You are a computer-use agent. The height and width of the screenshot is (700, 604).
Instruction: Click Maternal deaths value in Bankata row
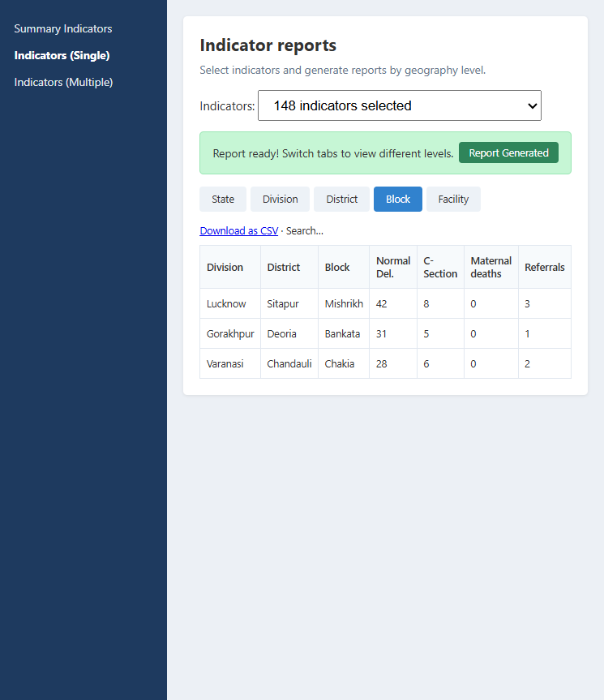(491, 333)
